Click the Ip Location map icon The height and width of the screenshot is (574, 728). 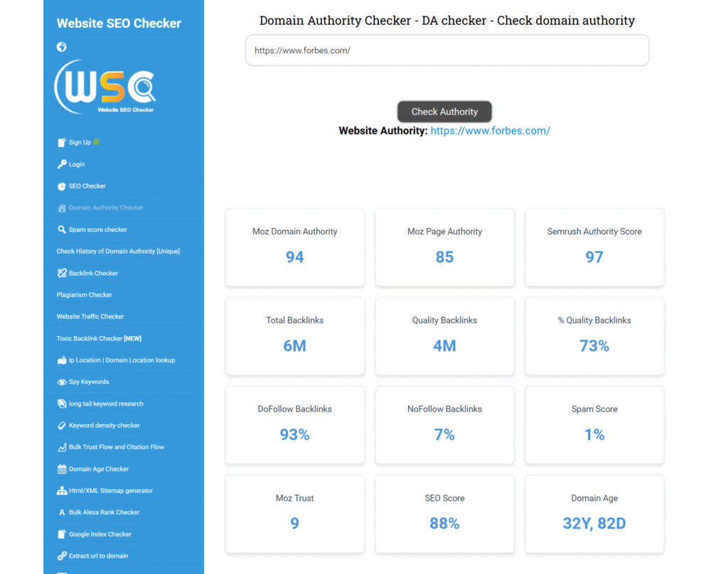[x=61, y=360]
